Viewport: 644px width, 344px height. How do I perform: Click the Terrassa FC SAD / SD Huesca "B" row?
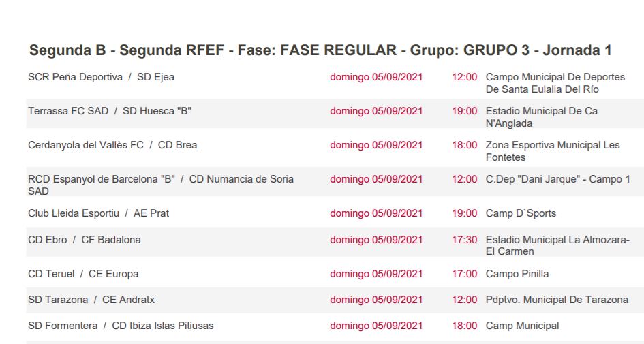109,111
